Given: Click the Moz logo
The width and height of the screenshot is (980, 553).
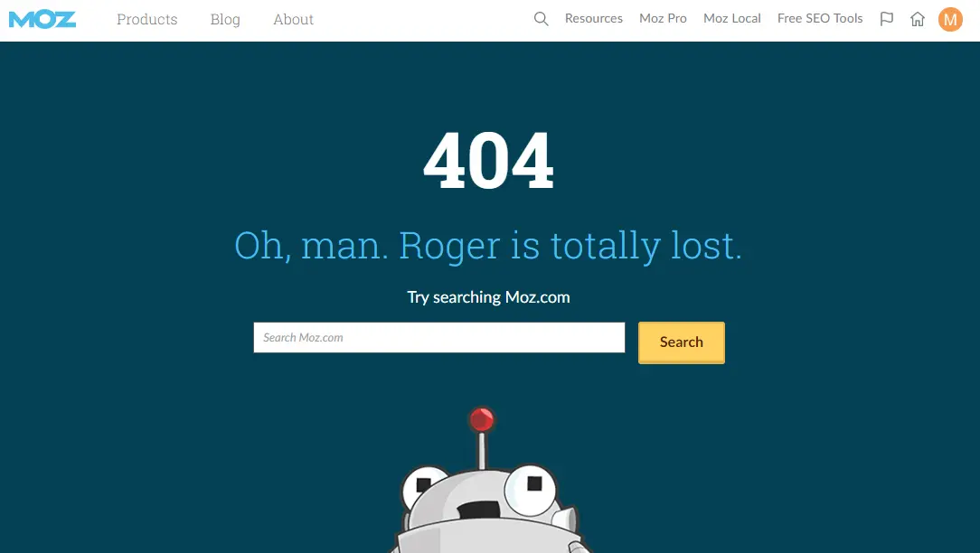Looking at the screenshot, I should (42, 19).
